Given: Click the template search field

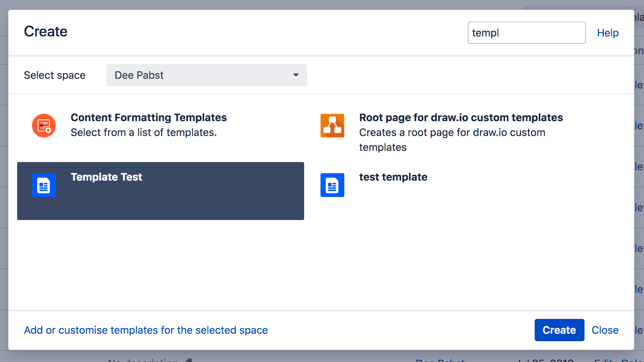Looking at the screenshot, I should coord(526,33).
